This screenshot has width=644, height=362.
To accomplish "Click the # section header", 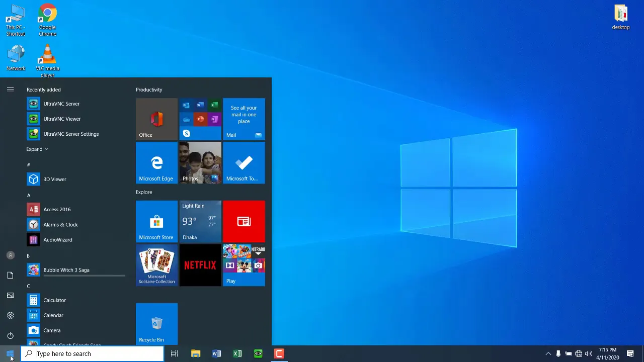I will coord(28,165).
